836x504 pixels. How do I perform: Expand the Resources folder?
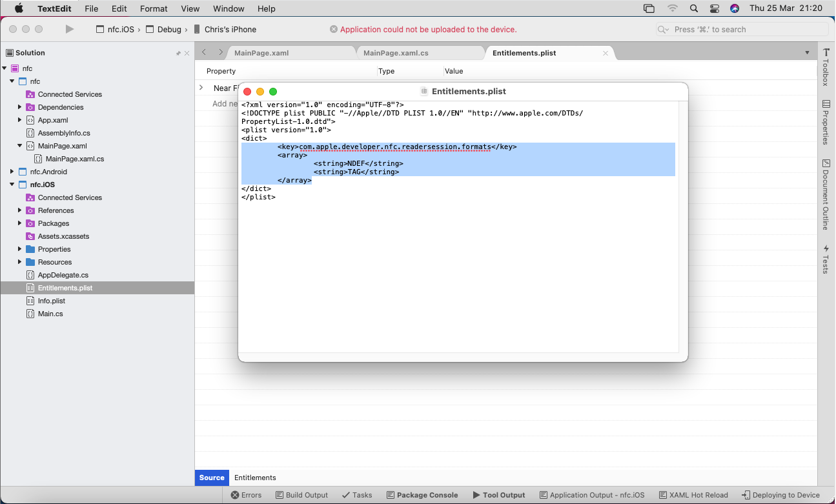click(x=20, y=262)
